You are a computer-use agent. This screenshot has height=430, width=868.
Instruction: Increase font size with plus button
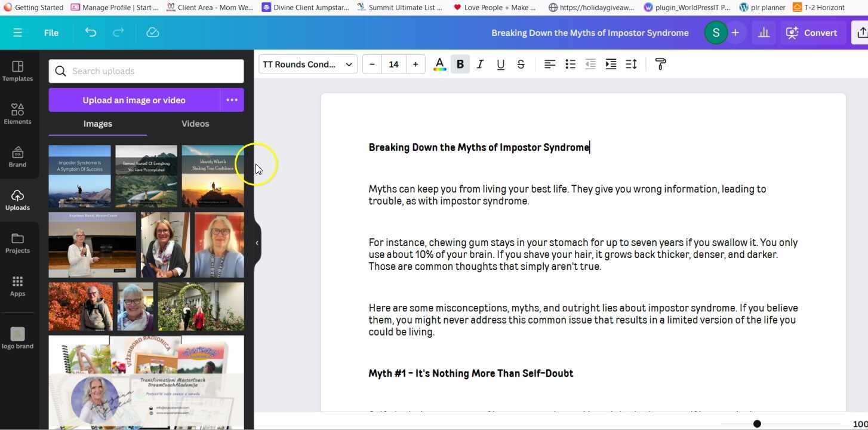[415, 64]
